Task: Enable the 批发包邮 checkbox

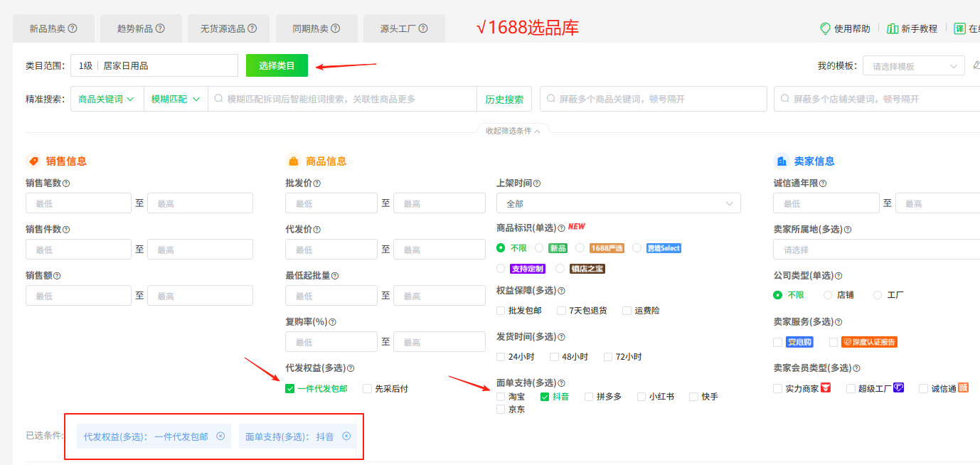Action: (500, 310)
